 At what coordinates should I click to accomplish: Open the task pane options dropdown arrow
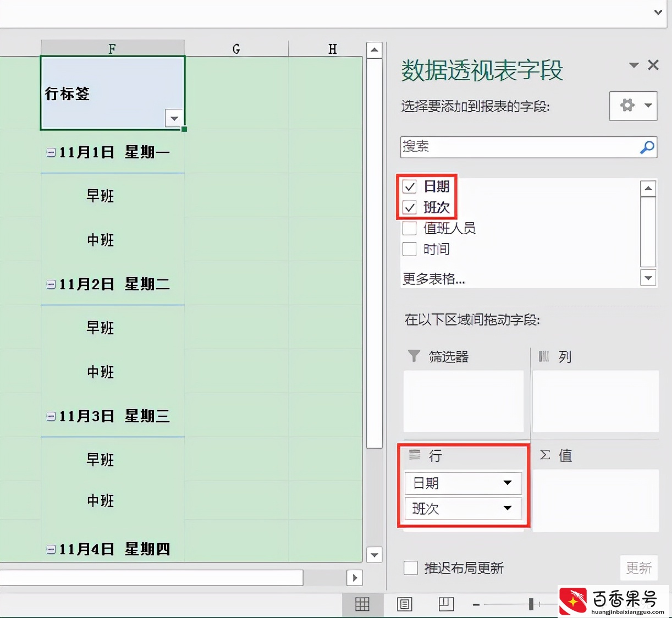(x=634, y=65)
